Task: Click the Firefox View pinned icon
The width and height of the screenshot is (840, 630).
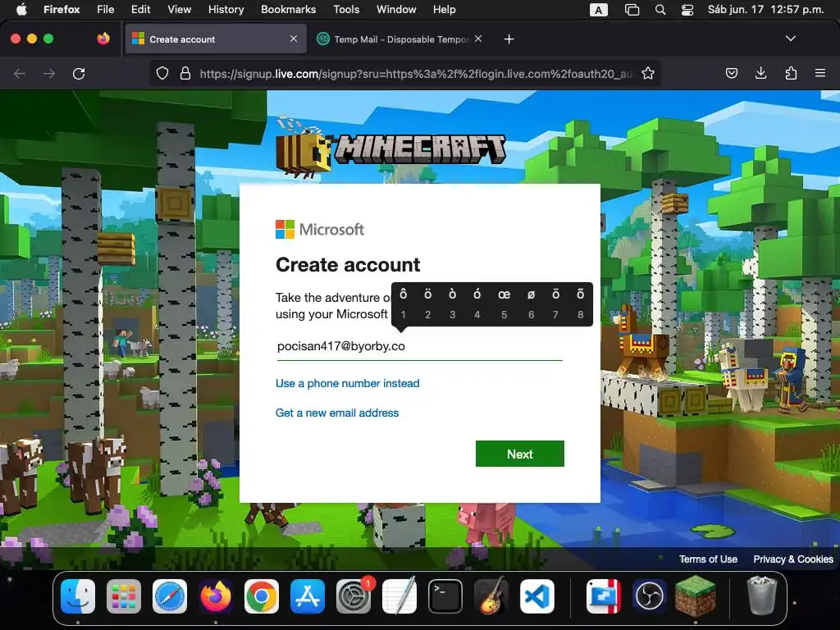Action: (x=103, y=39)
